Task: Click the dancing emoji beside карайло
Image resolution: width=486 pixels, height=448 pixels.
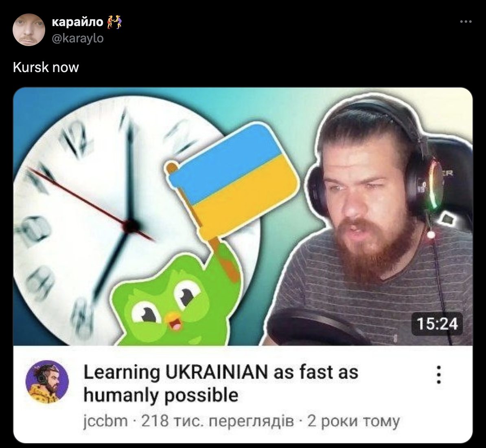Action: pyautogui.click(x=114, y=22)
